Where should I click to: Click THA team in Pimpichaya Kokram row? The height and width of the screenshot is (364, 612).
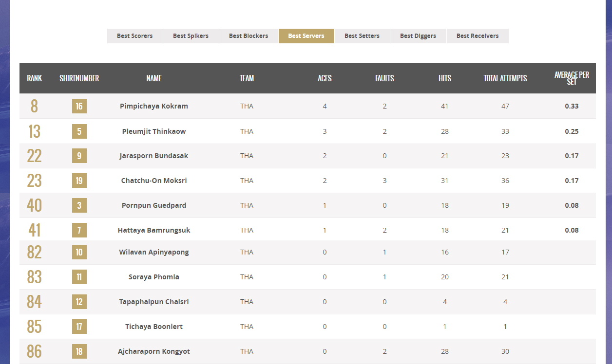pyautogui.click(x=247, y=106)
